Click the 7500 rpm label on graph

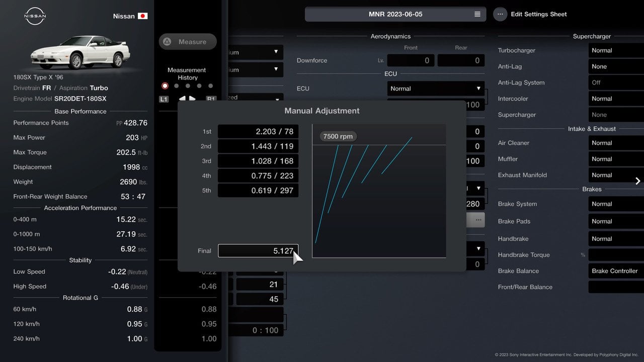point(338,136)
